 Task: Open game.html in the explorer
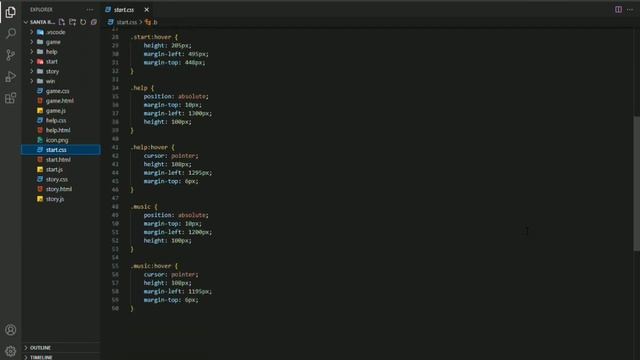(x=61, y=100)
